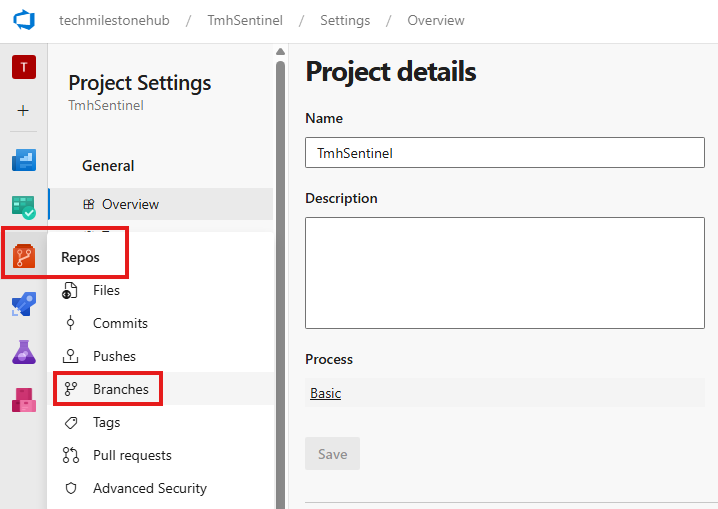Screen dimensions: 718x509
Task: Click the settings panel scroll-up arrow
Action: point(280,51)
